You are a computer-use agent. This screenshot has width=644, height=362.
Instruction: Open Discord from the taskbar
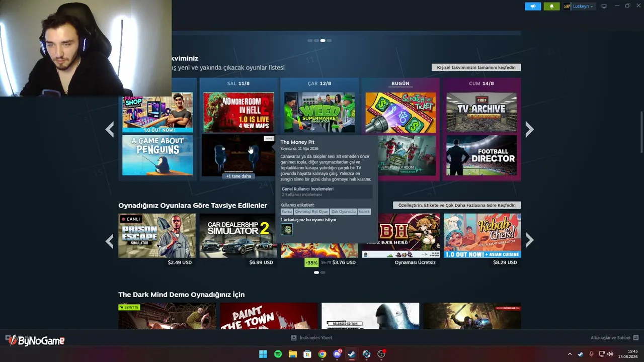point(337,354)
